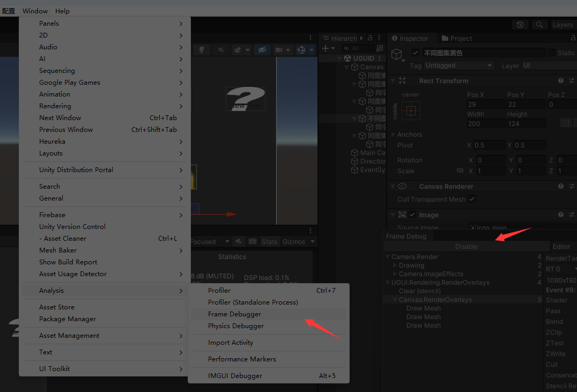Click Game view keyboard shortcuts icon

(253, 241)
